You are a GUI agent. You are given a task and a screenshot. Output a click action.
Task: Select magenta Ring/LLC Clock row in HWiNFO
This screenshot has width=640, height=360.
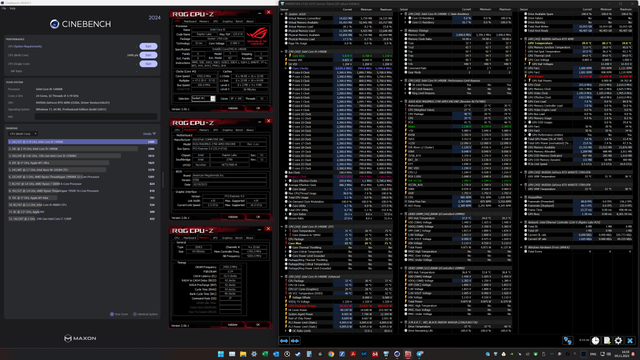coord(338,177)
